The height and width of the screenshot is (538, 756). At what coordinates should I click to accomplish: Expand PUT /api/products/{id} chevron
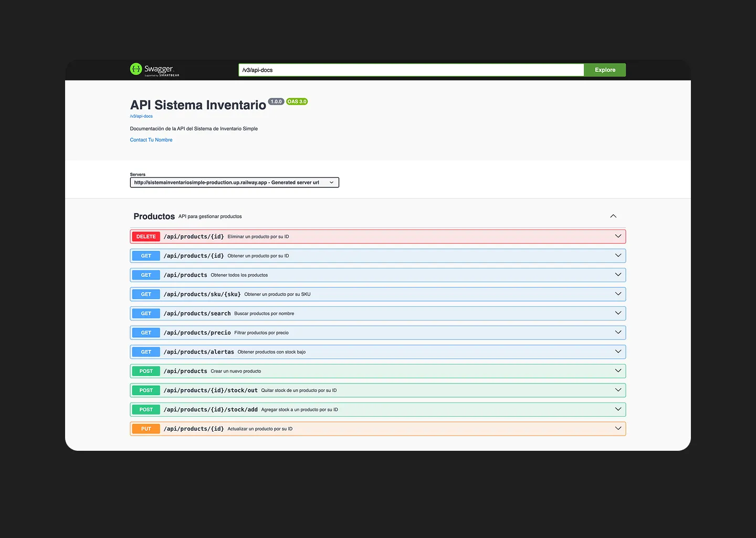(x=618, y=429)
